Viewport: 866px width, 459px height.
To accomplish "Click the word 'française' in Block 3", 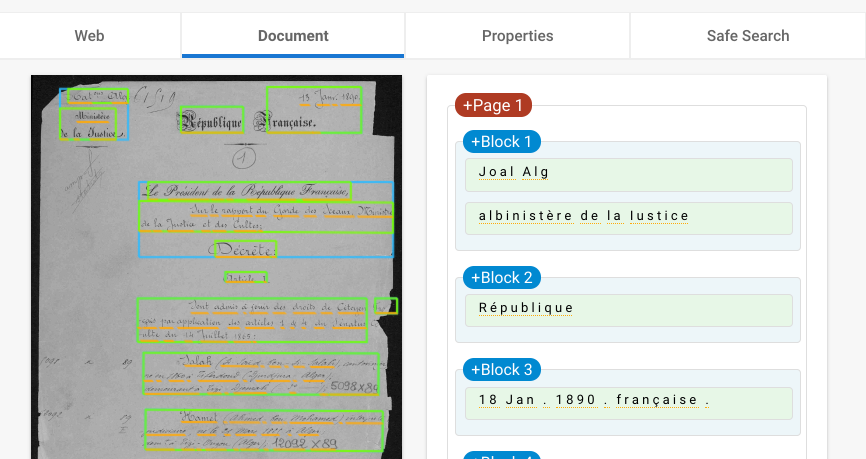I will (657, 399).
